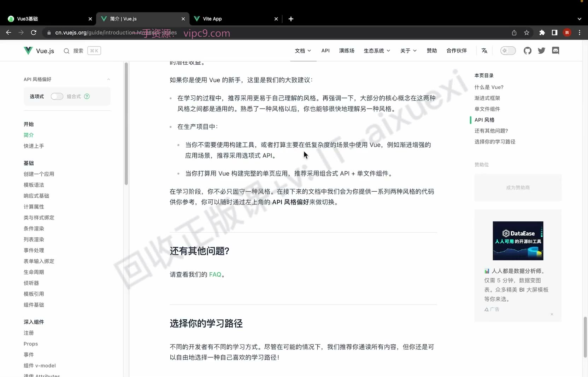
Task: Switch to the Vue3基础 browser tab
Action: tap(48, 19)
